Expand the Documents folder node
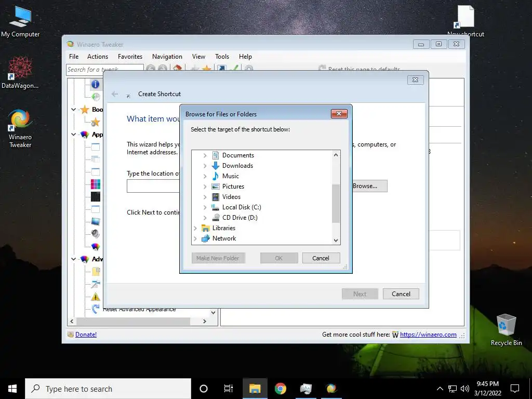 click(x=205, y=155)
